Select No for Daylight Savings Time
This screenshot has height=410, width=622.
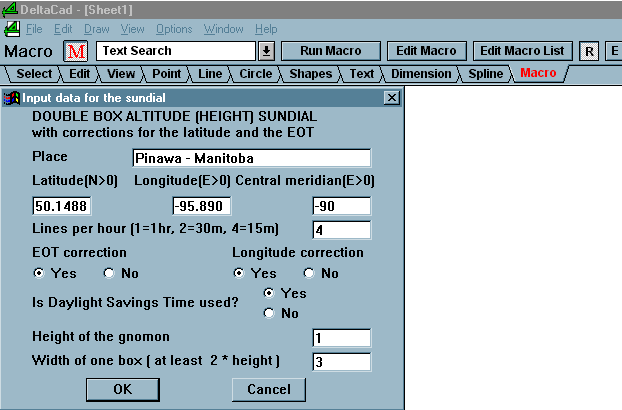[269, 313]
